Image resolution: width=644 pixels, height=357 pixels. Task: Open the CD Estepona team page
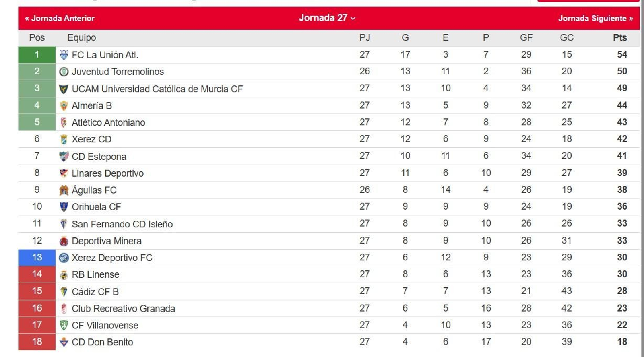tap(99, 156)
